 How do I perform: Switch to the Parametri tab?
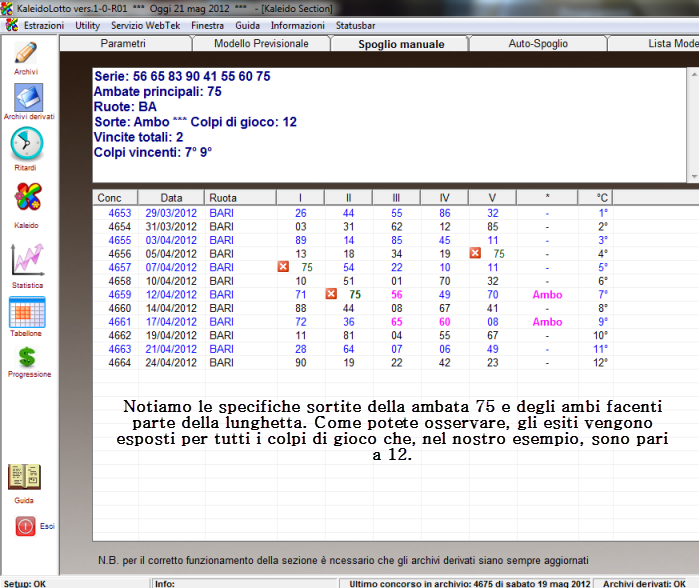(124, 44)
